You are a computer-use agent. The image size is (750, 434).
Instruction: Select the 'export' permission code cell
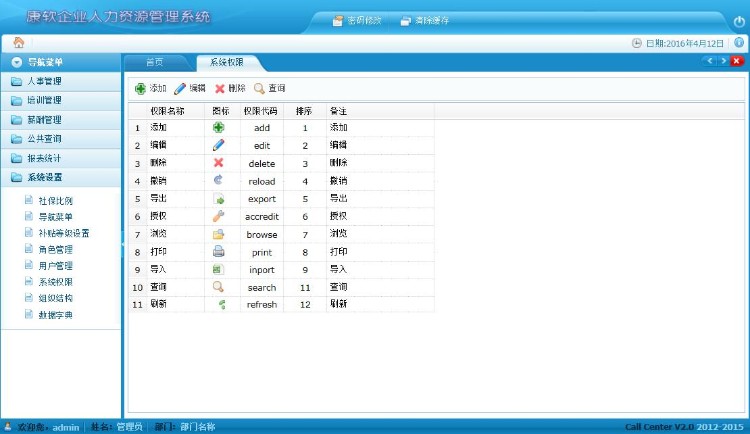(262, 199)
